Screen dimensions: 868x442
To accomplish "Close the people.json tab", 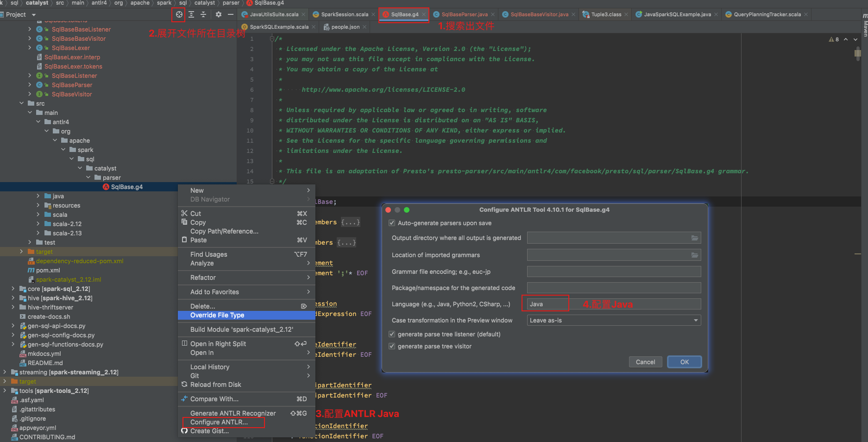I will (x=365, y=27).
